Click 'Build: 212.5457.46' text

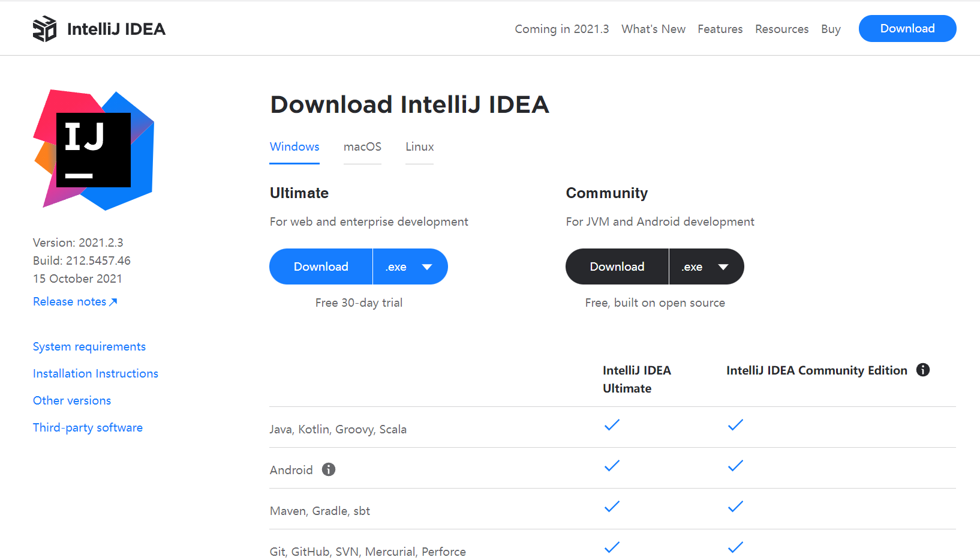pyautogui.click(x=82, y=260)
